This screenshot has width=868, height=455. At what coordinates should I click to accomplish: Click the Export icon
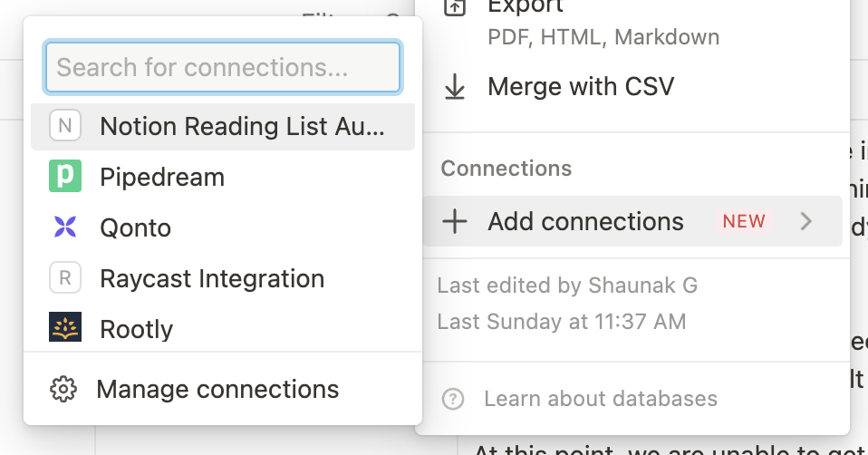coord(455,6)
